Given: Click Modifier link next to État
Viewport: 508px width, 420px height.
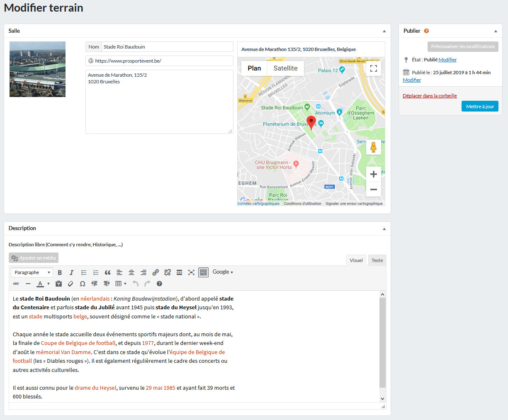Looking at the screenshot, I should 447,60.
